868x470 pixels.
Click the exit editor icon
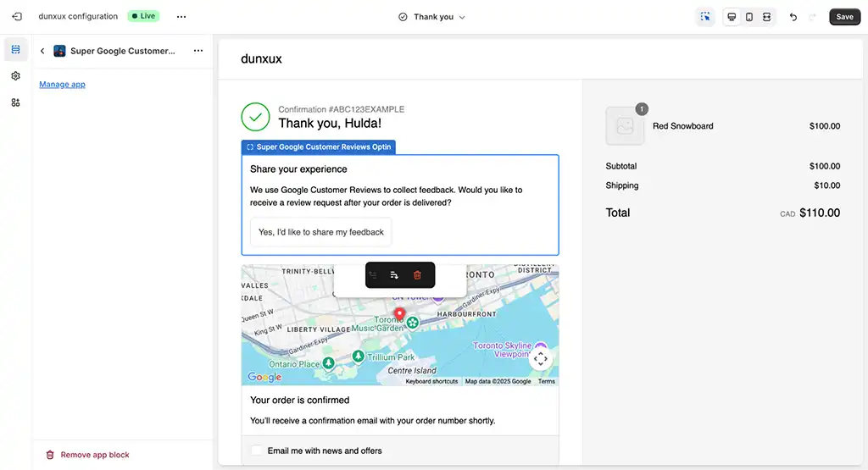[x=17, y=17]
